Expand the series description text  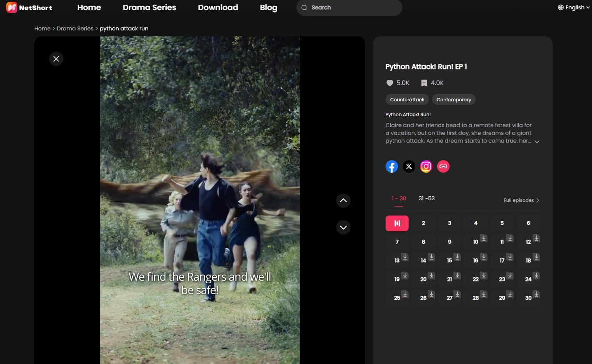[537, 141]
